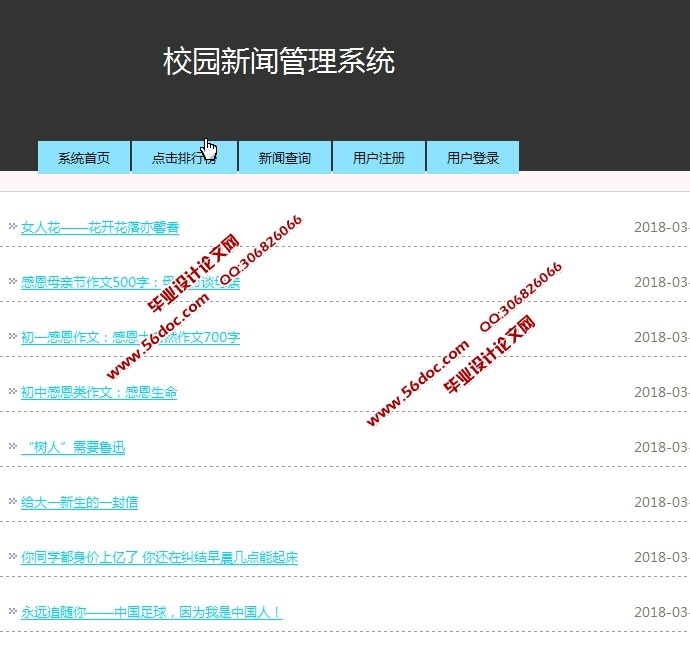690x656 pixels.
Task: Read the 感恩大自然作文700字 article
Action: coord(130,338)
